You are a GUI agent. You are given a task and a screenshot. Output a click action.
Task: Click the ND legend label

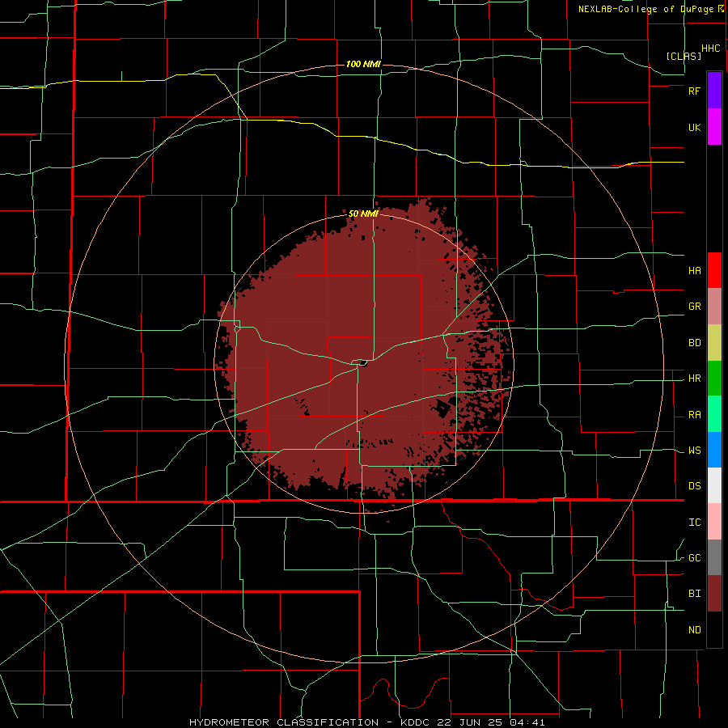point(694,630)
